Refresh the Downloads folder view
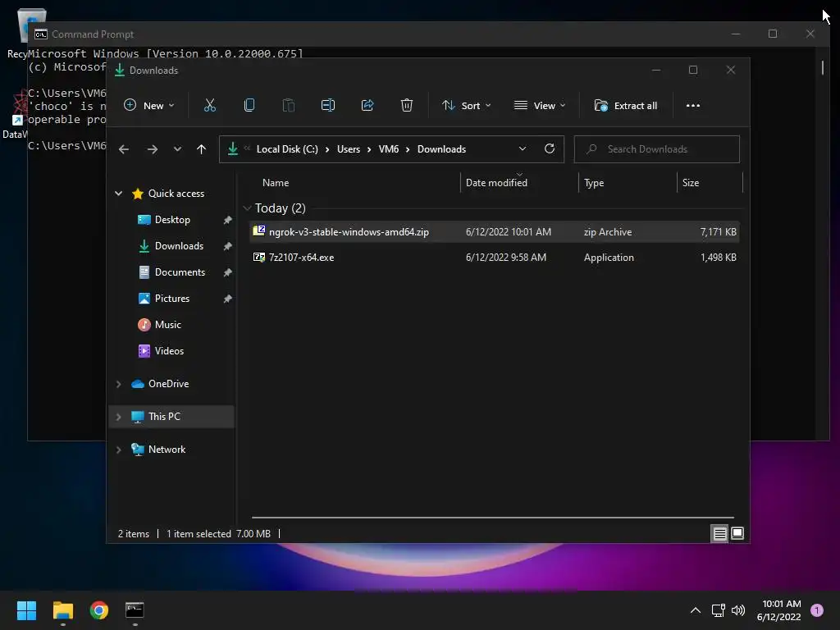This screenshot has width=840, height=630. click(x=549, y=149)
